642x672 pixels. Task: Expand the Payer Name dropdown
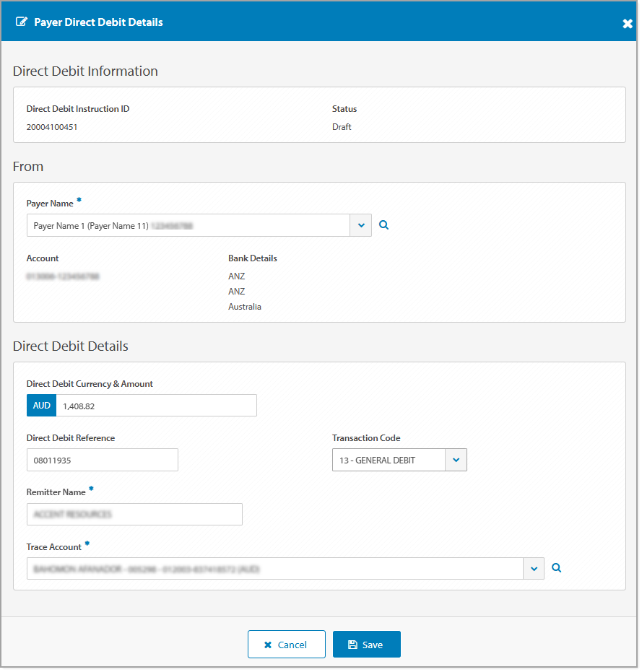tap(360, 224)
